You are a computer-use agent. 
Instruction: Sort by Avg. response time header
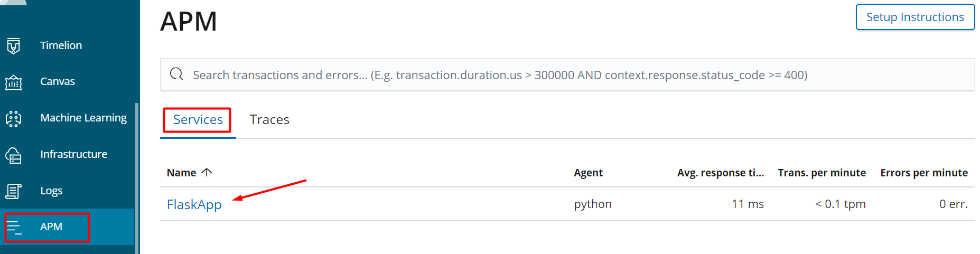[x=720, y=173]
